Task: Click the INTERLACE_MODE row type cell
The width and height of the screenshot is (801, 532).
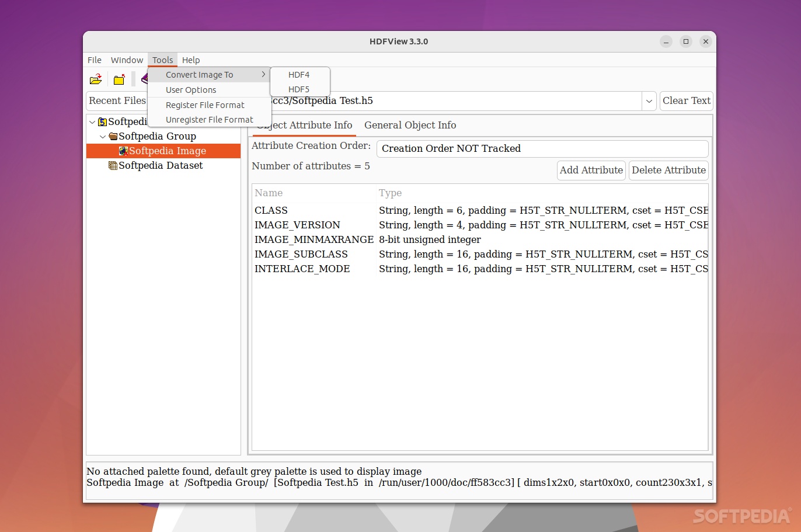Action: tap(543, 269)
